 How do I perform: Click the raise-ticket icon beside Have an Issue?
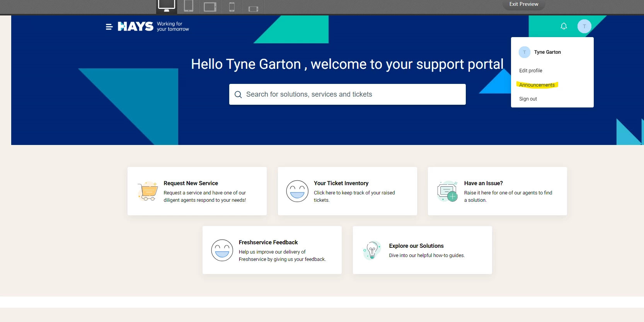coord(448,191)
